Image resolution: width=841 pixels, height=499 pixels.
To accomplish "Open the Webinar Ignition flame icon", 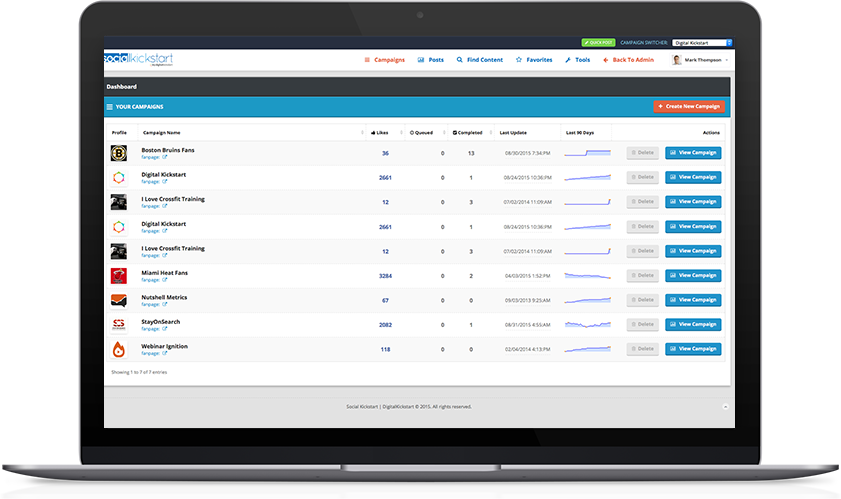I will coord(119,349).
